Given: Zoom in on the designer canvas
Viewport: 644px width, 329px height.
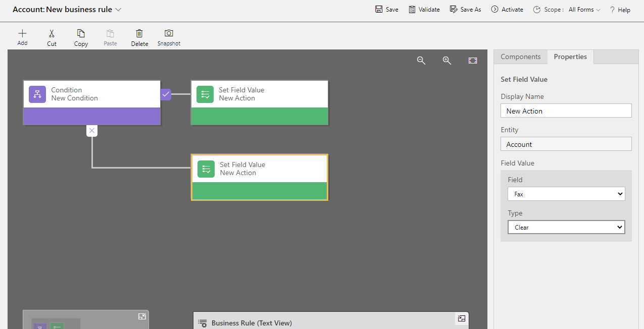Looking at the screenshot, I should (x=447, y=61).
